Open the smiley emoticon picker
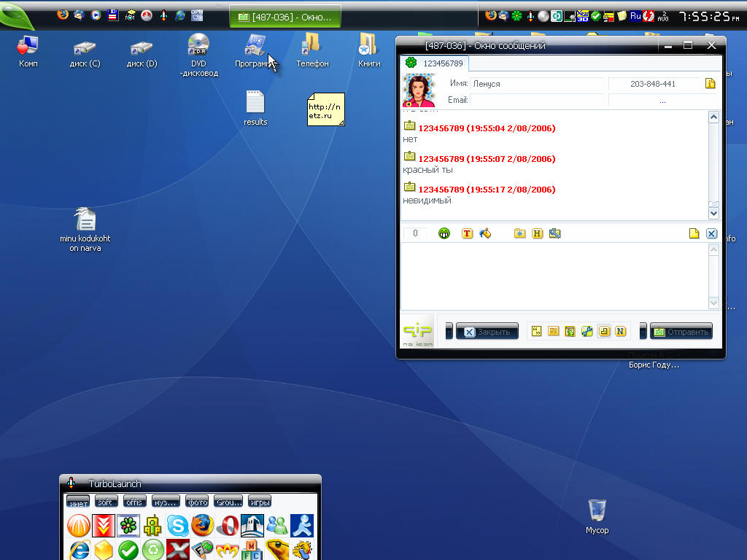 coord(444,233)
